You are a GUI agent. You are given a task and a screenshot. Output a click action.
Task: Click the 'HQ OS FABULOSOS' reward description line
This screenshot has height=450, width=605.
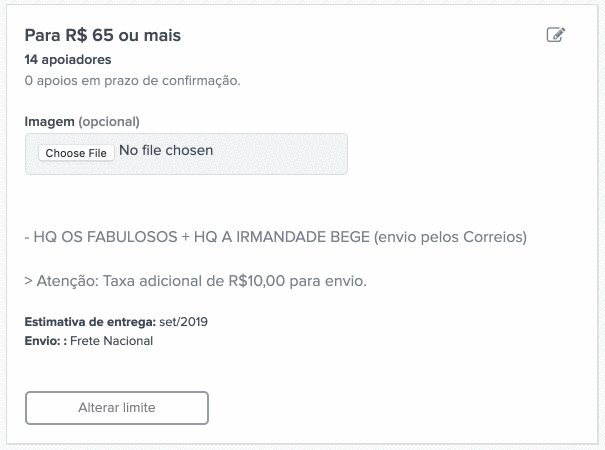coord(275,237)
